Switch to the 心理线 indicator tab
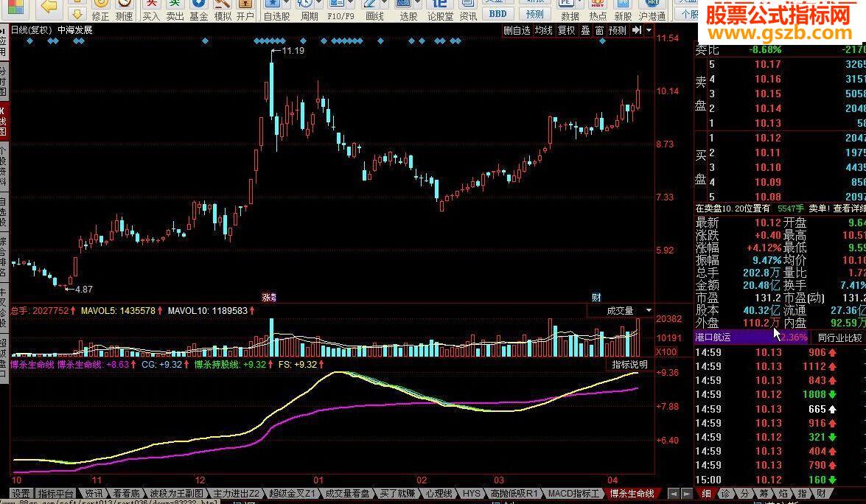This screenshot has height=504, width=866. pos(439,494)
